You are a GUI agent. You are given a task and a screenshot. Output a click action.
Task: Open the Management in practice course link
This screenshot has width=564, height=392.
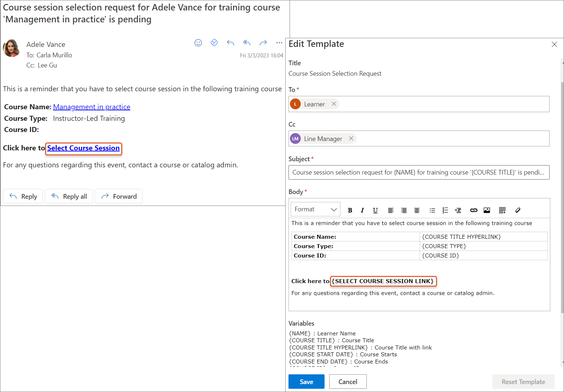(92, 107)
